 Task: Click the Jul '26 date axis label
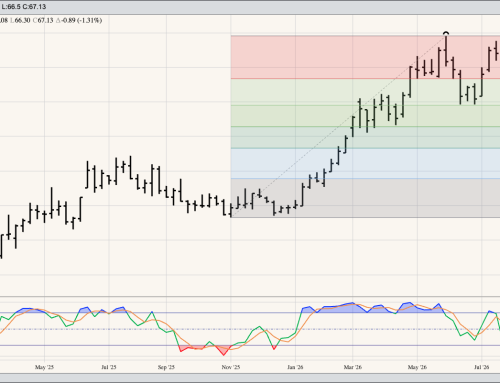point(482,367)
